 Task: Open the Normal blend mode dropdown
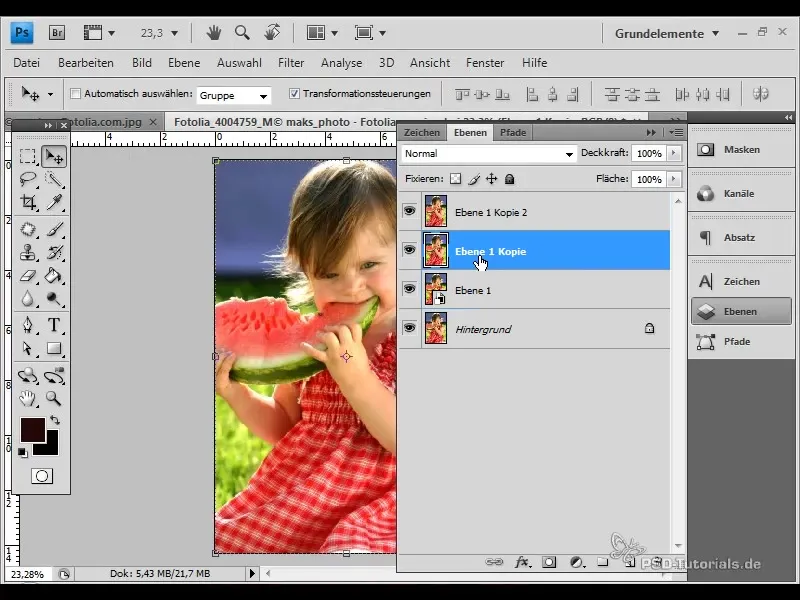[x=489, y=154]
